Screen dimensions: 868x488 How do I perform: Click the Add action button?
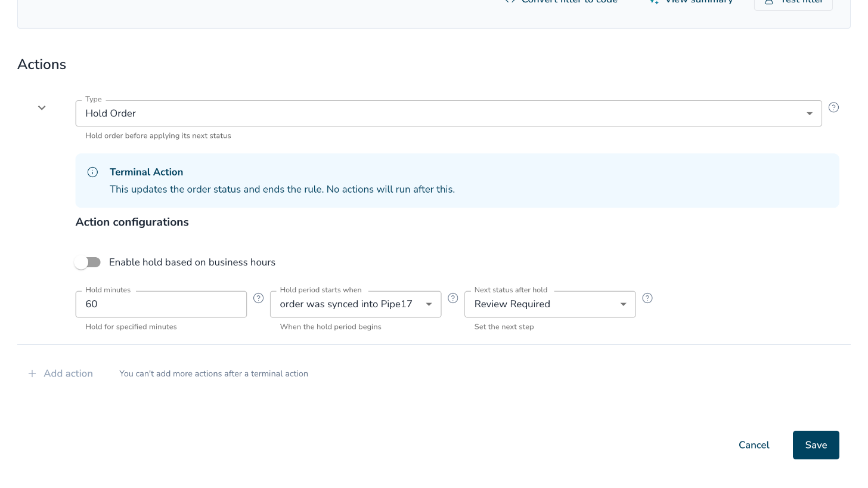(x=60, y=373)
